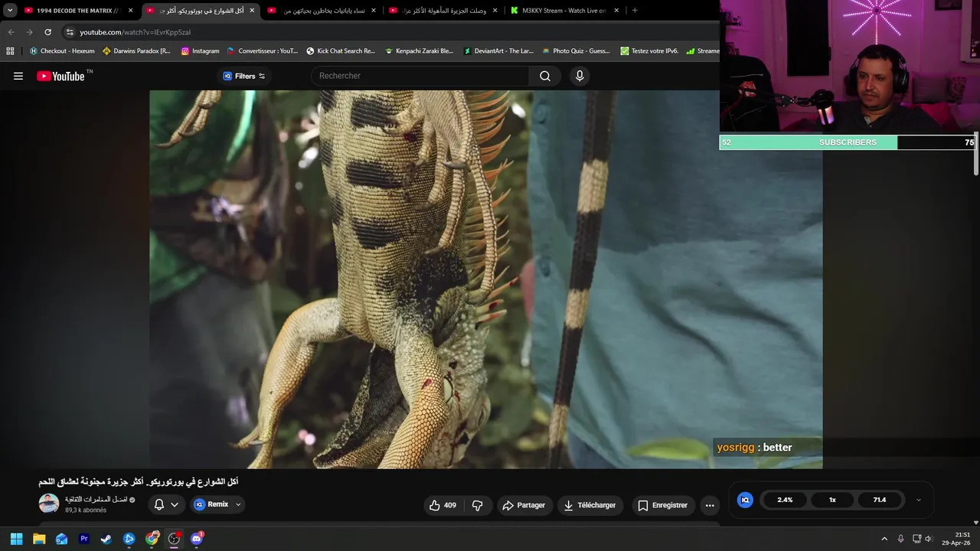Switch to the M3KKY Stream tab
Image resolution: width=980 pixels, height=551 pixels.
click(565, 11)
